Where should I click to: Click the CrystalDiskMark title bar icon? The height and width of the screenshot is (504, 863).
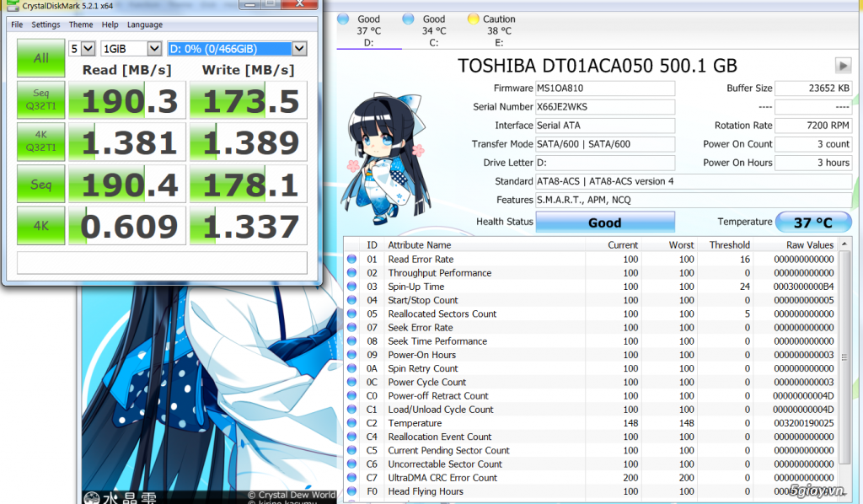[x=6, y=6]
